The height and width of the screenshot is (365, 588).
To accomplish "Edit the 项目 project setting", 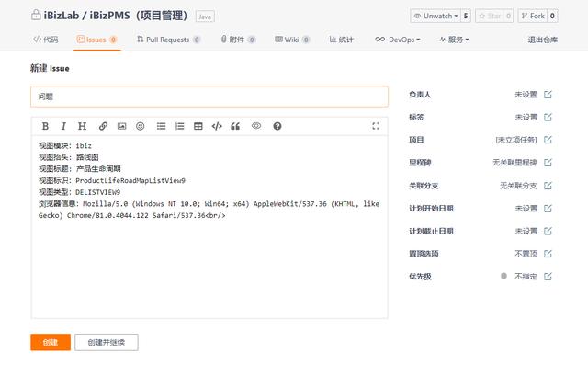I will 548,140.
